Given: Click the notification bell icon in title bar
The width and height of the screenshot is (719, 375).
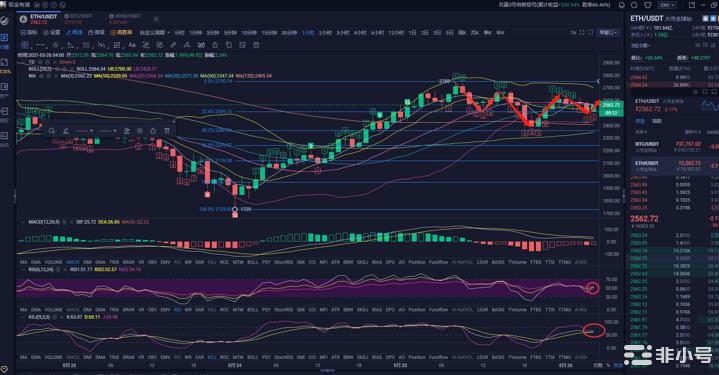Looking at the screenshot, I should point(621,5).
